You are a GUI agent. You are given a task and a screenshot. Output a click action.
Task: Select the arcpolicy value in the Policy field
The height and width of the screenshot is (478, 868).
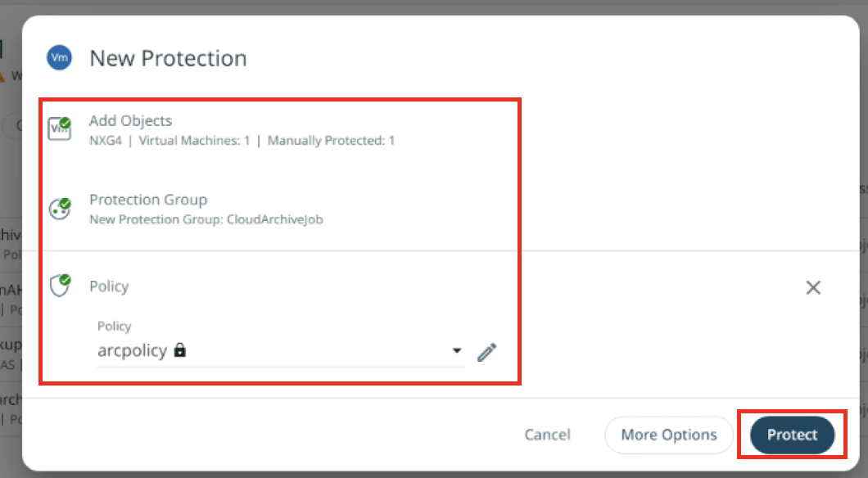click(133, 350)
